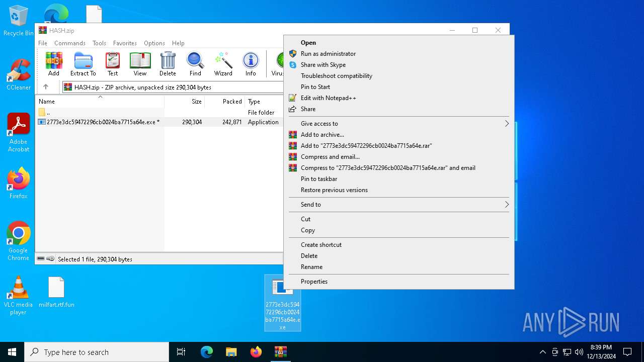Choose Create shortcut

(398, 245)
